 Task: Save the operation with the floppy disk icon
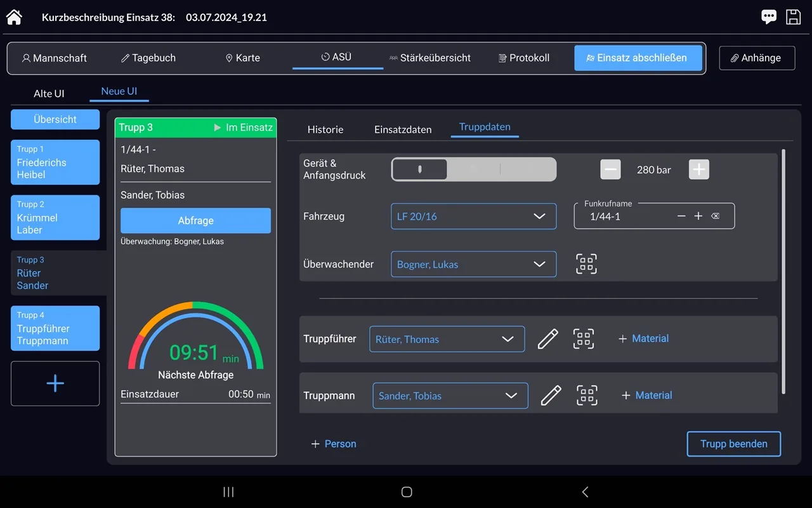tap(794, 17)
